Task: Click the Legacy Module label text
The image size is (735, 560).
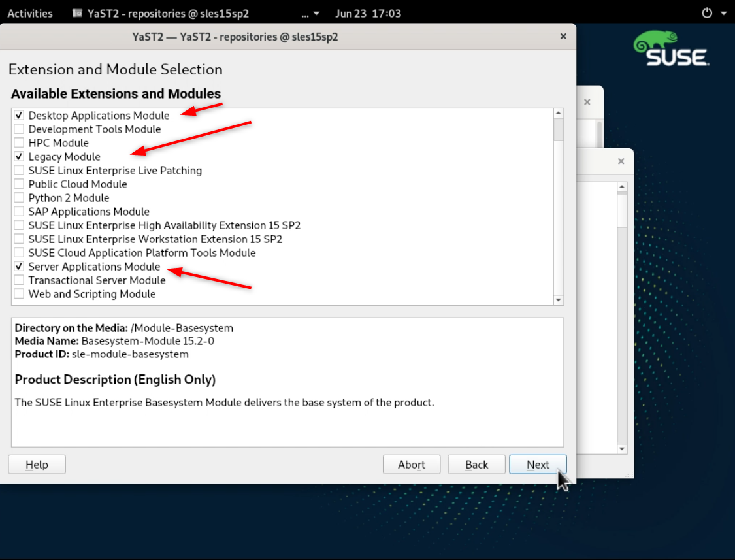Action: [64, 157]
